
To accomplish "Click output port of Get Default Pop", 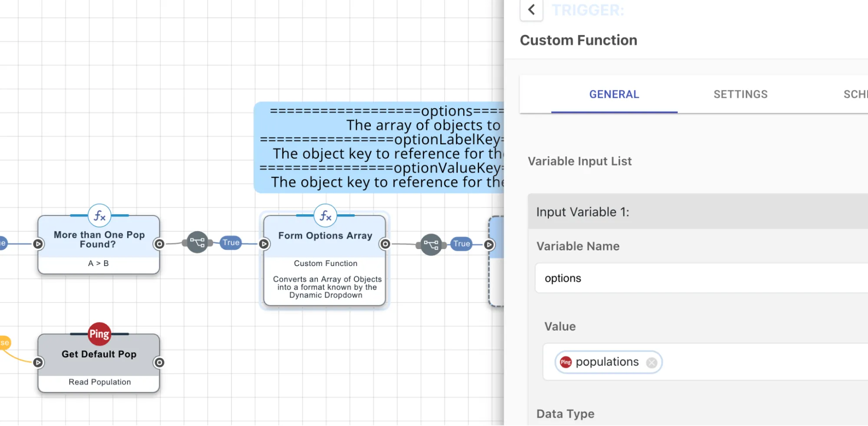I will tap(159, 363).
